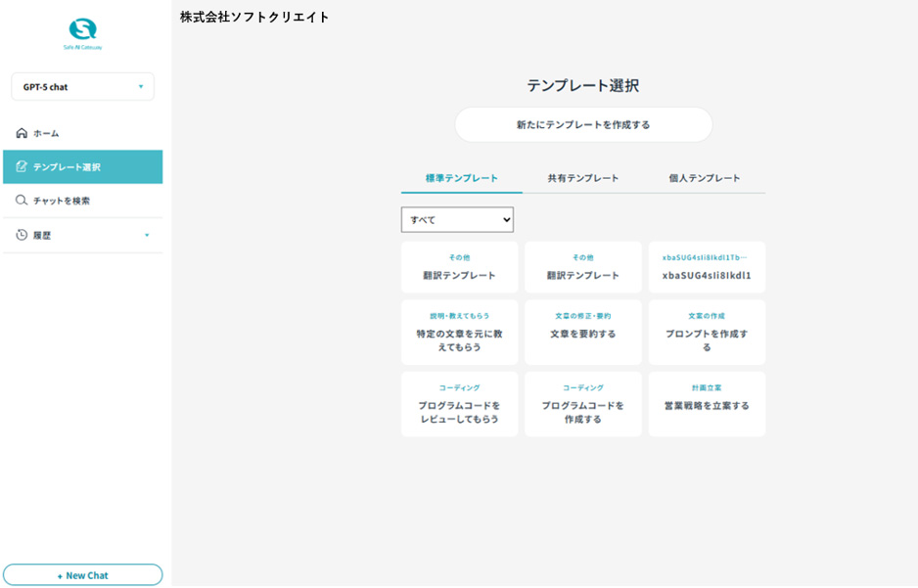Click the magnifier icon for チャットを検索

click(22, 201)
